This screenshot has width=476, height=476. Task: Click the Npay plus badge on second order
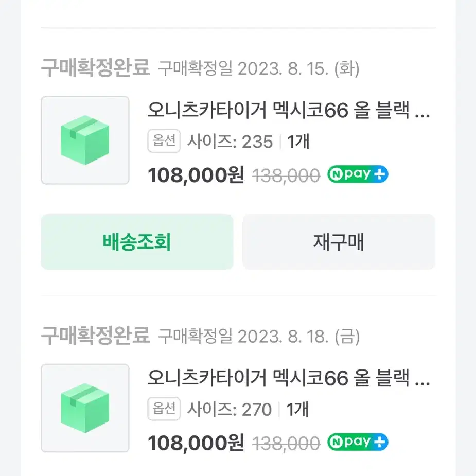tap(358, 442)
